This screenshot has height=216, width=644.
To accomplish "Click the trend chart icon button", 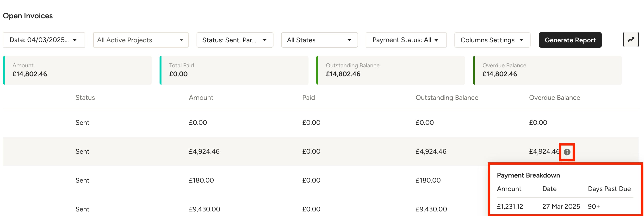I will click(631, 39).
